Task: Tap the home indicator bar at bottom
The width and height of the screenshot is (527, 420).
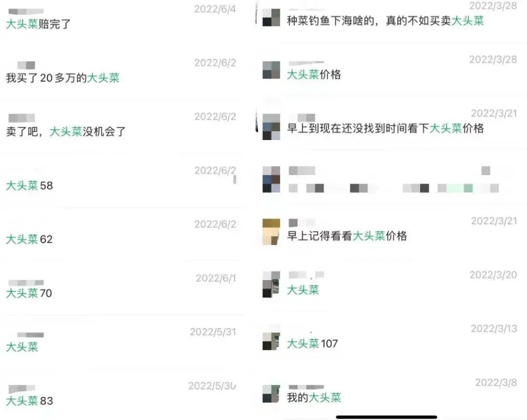Action: 386,417
